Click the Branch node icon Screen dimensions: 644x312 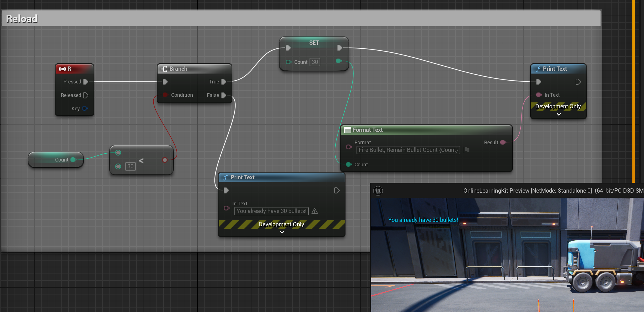coord(164,69)
